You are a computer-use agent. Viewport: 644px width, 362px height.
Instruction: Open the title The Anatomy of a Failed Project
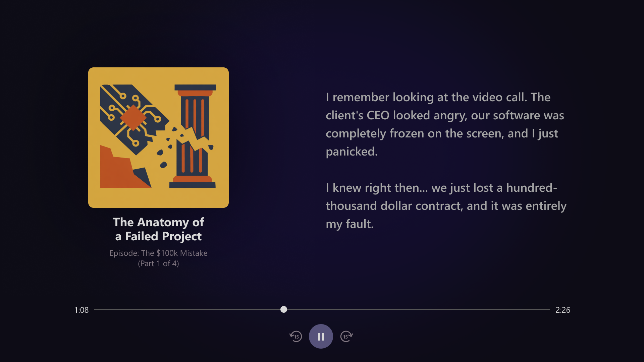[x=158, y=229]
